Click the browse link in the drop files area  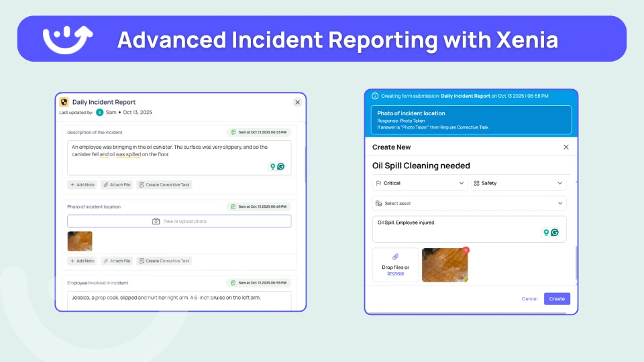(396, 274)
